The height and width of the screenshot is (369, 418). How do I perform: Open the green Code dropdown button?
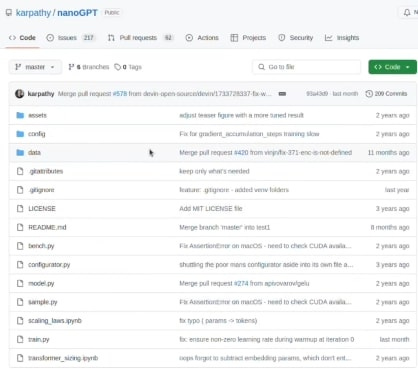[392, 67]
